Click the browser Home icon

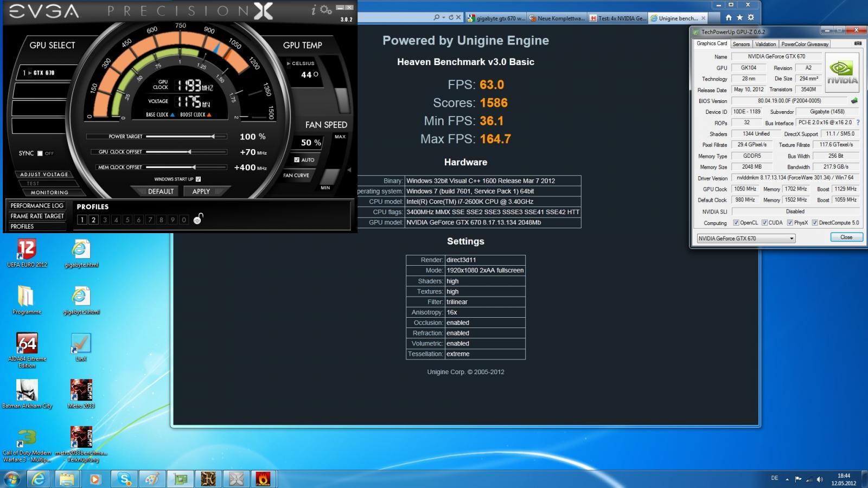click(729, 17)
